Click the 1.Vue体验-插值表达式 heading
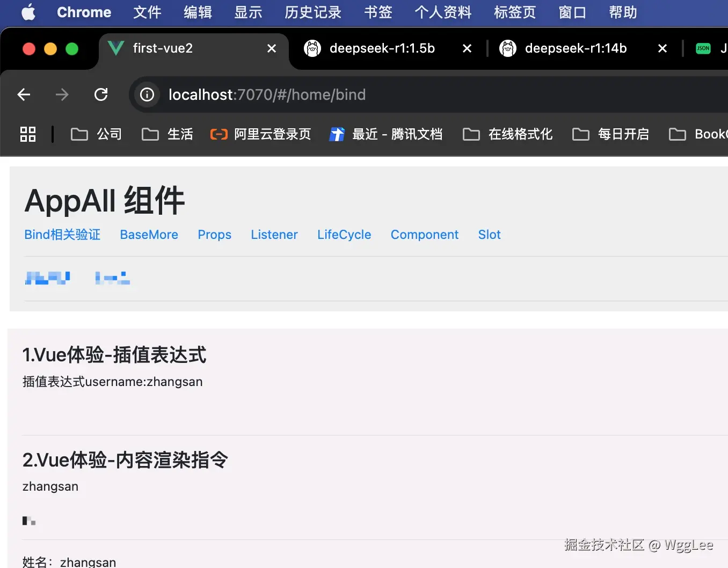Image resolution: width=728 pixels, height=568 pixels. tap(114, 355)
